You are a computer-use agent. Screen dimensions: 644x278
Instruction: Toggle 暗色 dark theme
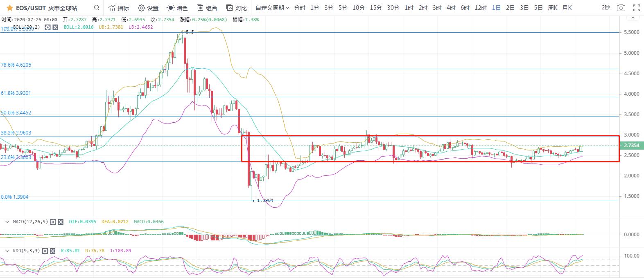pos(177,8)
